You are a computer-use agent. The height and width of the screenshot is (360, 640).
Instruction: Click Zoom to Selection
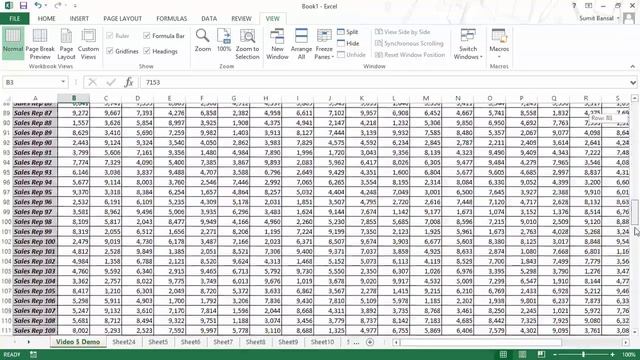(247, 44)
